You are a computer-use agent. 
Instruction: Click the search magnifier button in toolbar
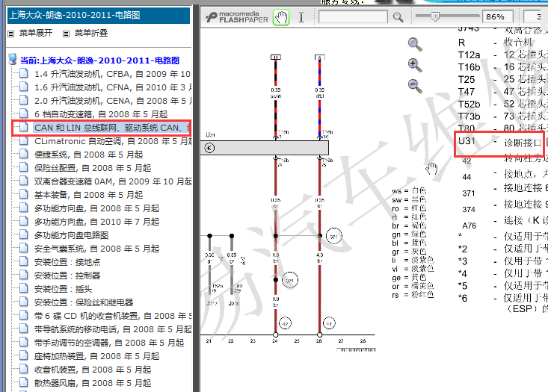pyautogui.click(x=398, y=17)
